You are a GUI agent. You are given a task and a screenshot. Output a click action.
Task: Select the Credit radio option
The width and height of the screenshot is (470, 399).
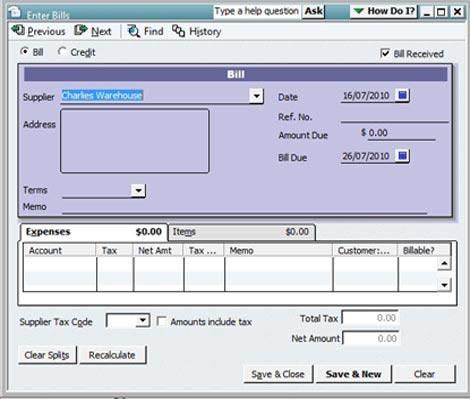click(62, 52)
